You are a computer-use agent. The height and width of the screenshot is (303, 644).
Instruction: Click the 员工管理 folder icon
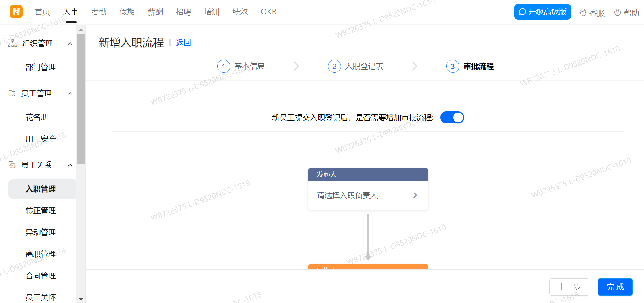click(12, 93)
